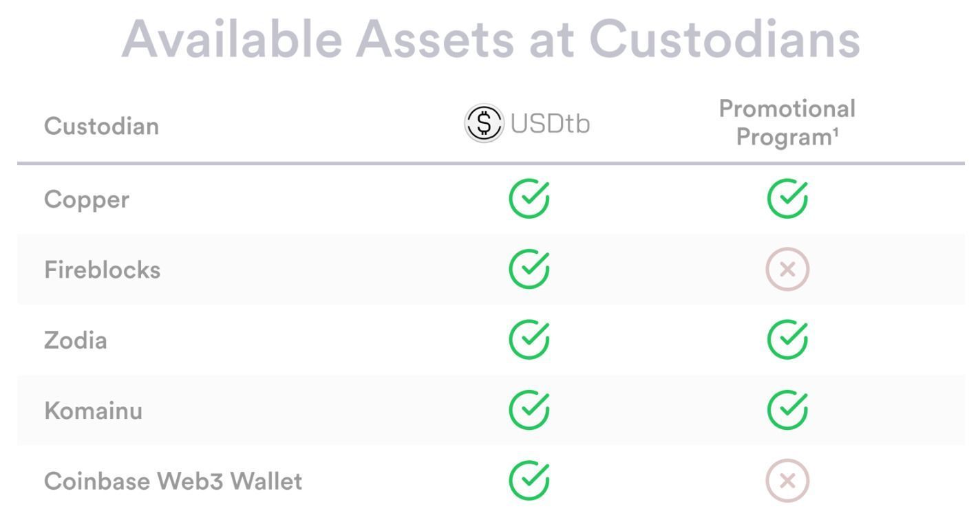980x531 pixels.
Task: Click Copper's Promotional Program checkmark
Action: (x=788, y=198)
